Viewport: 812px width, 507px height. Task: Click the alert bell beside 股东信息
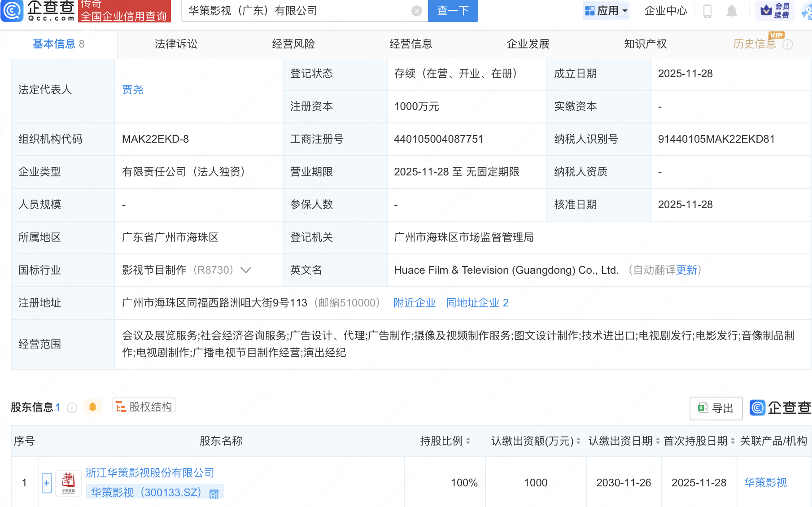tap(93, 406)
